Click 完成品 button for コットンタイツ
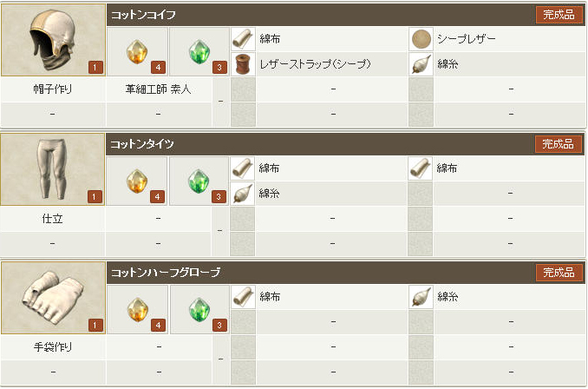 pos(559,144)
